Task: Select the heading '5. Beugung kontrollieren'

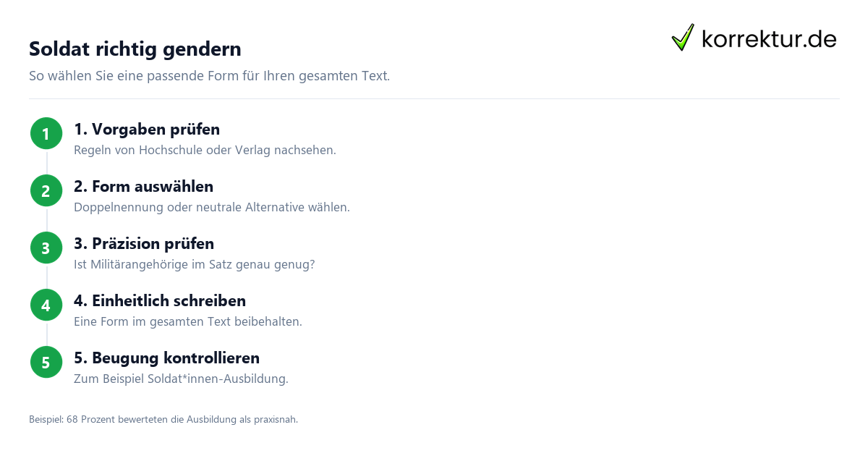Action: coord(166,358)
